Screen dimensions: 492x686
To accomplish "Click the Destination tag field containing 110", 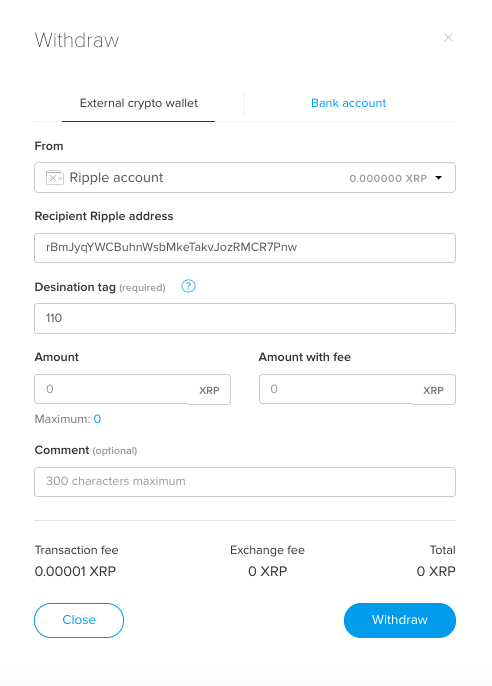I will [245, 318].
